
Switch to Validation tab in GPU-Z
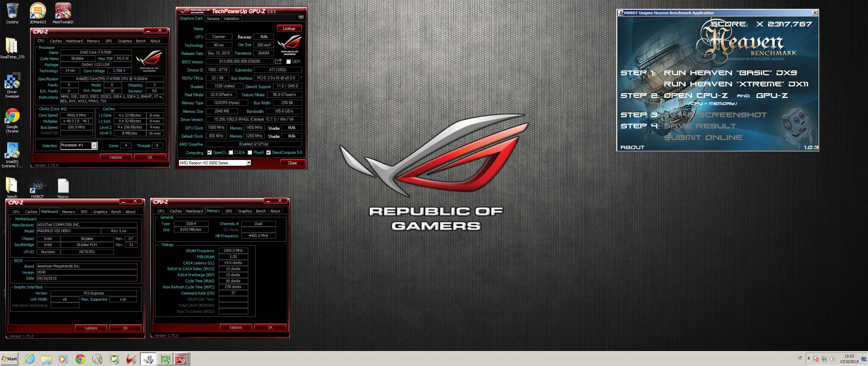click(231, 19)
